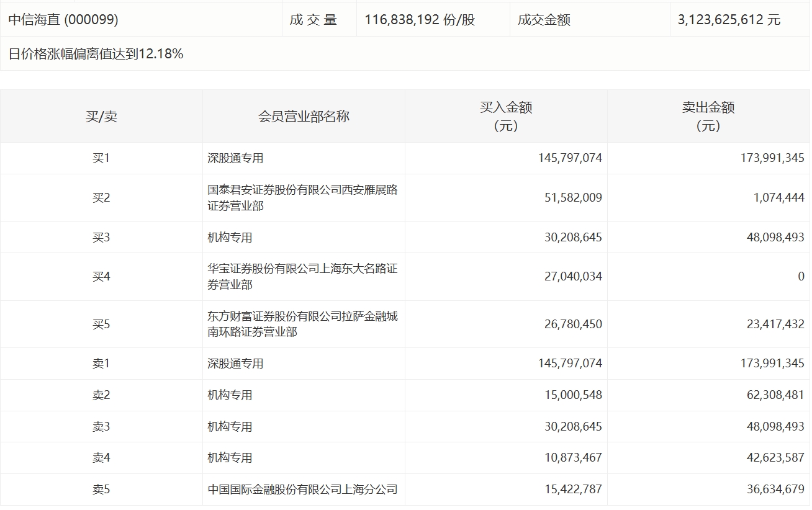Open 中国国际金融 上海分公司 branch name

coord(302,490)
